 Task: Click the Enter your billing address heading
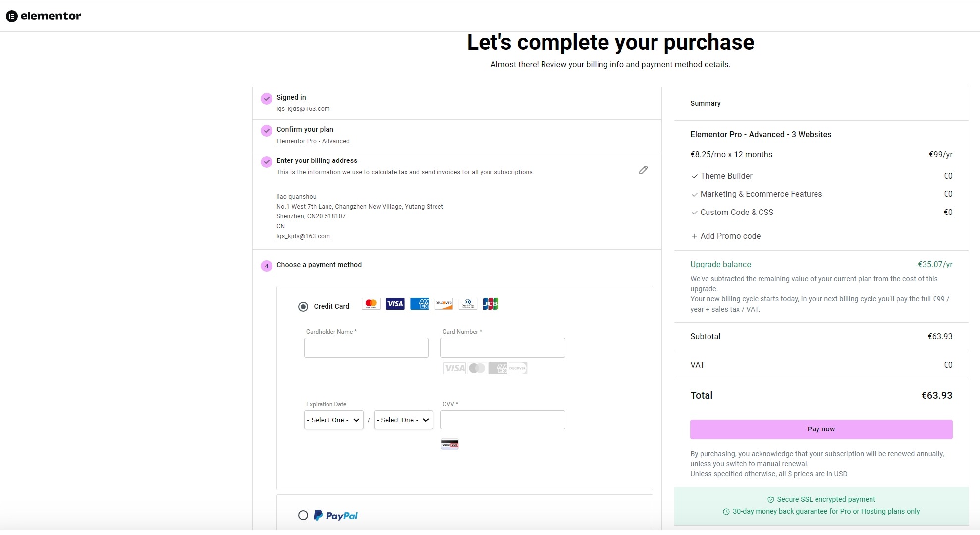pyautogui.click(x=317, y=160)
